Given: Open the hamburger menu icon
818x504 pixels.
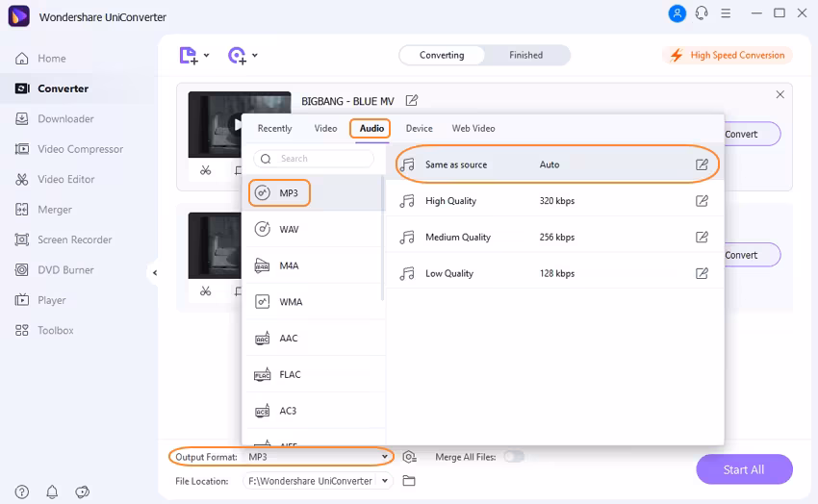Looking at the screenshot, I should pyautogui.click(x=726, y=13).
